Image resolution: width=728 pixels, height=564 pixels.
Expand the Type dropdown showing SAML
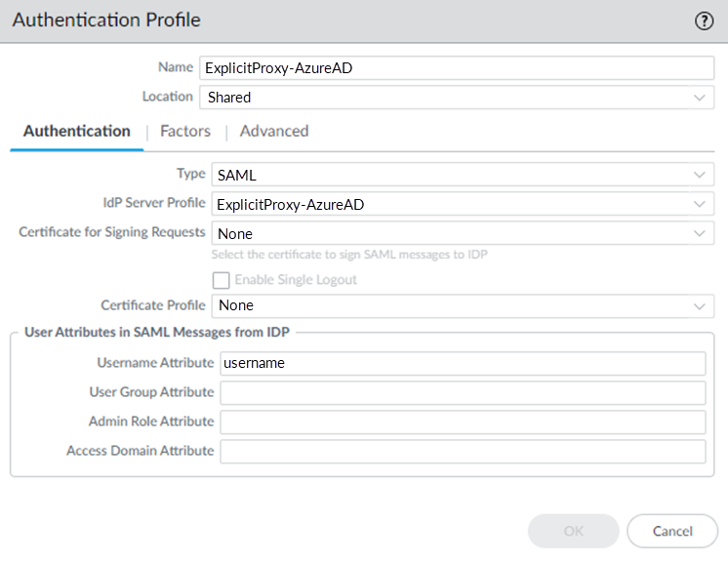pos(463,175)
